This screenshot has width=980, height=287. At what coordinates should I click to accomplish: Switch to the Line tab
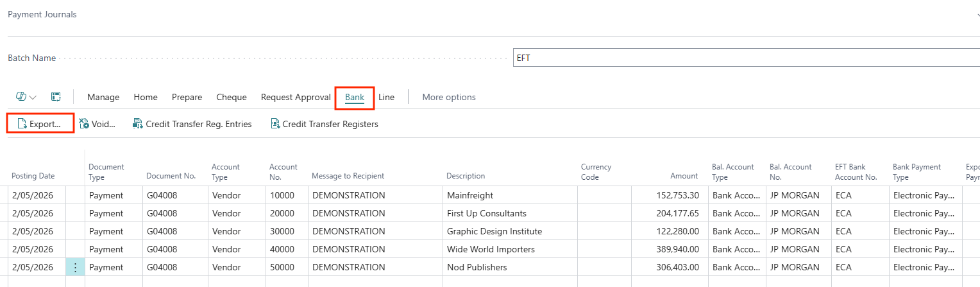(x=386, y=98)
